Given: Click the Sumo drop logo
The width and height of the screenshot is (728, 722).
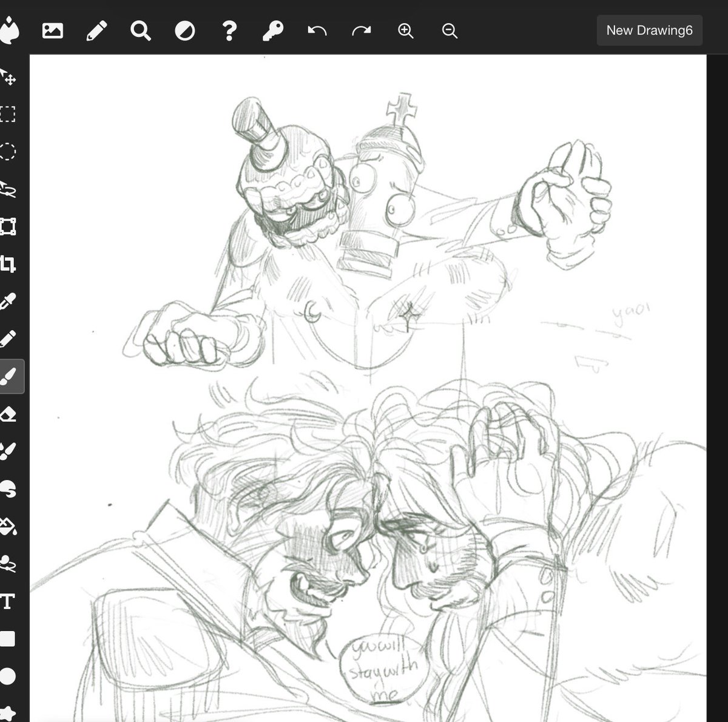Looking at the screenshot, I should [9, 30].
